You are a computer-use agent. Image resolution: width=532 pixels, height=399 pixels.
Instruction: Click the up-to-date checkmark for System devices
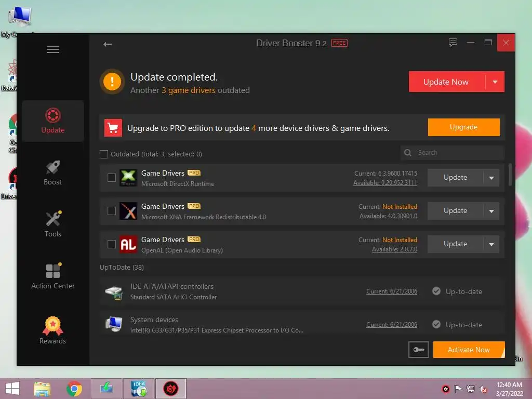436,324
